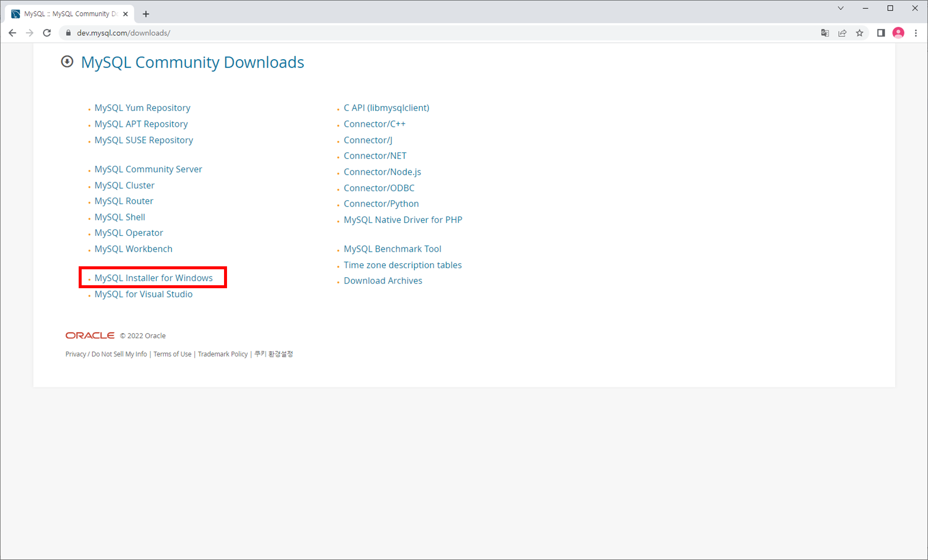Open MySQL Operator link
This screenshot has width=928, height=560.
(129, 233)
